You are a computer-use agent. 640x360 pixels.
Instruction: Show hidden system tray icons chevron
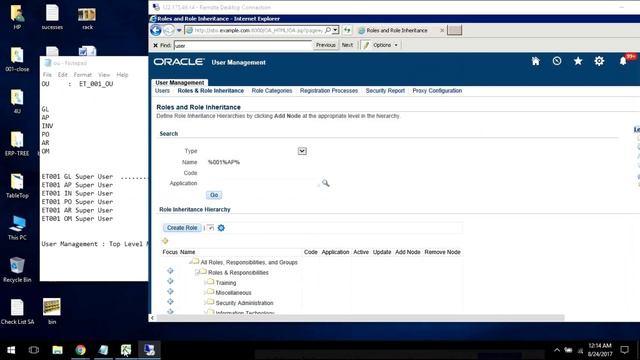tap(557, 350)
